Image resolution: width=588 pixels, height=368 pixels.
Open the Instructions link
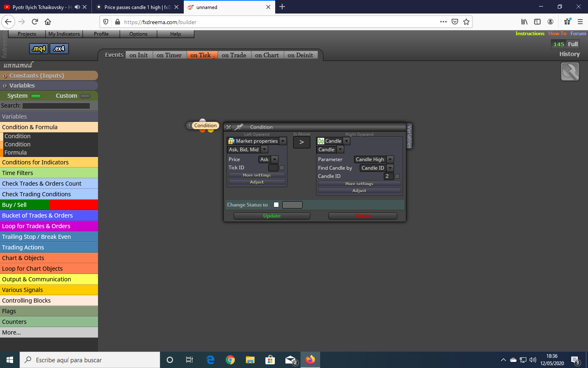pos(530,34)
